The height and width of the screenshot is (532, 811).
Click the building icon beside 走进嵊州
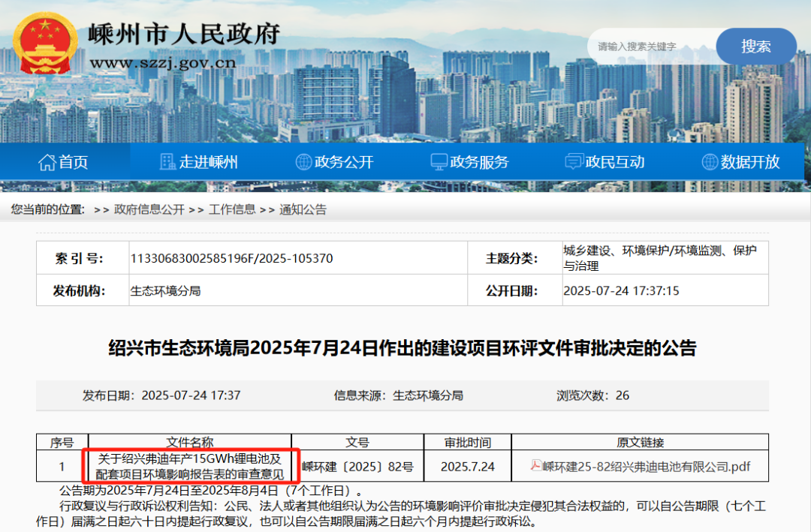click(168, 162)
